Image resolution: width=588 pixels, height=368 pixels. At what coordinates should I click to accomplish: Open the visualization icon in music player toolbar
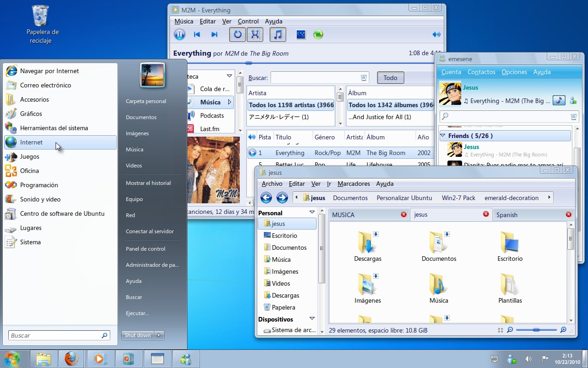pyautogui.click(x=301, y=34)
